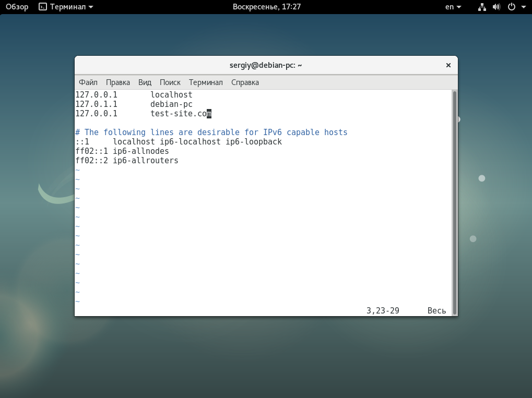Click the wired network status icon
Screen dimensions: 532x398
[x=482, y=7]
